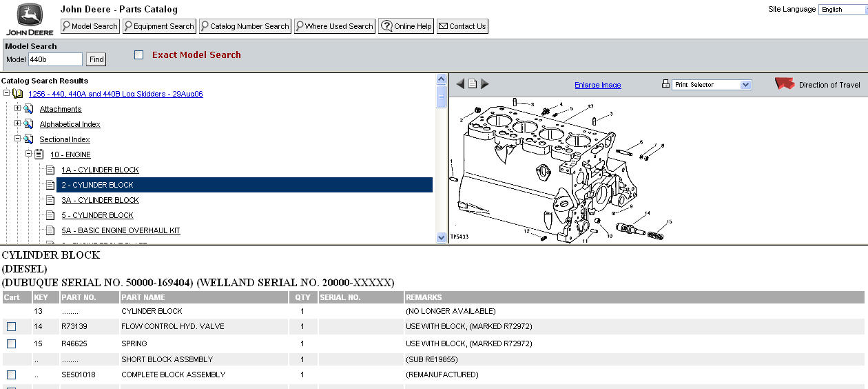Open the Enlarge Image link
The height and width of the screenshot is (389, 868).
(597, 86)
